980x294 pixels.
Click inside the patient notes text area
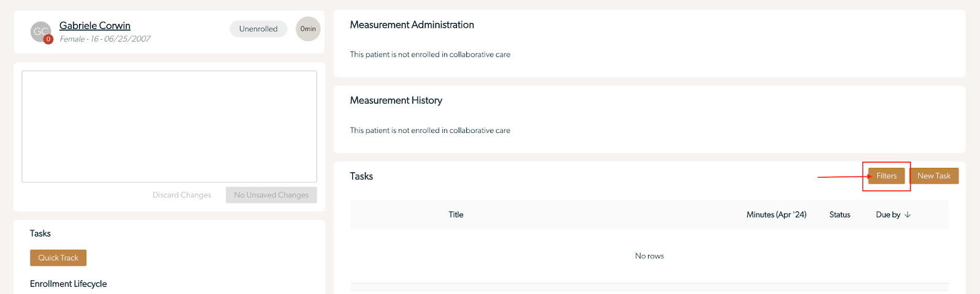[169, 126]
